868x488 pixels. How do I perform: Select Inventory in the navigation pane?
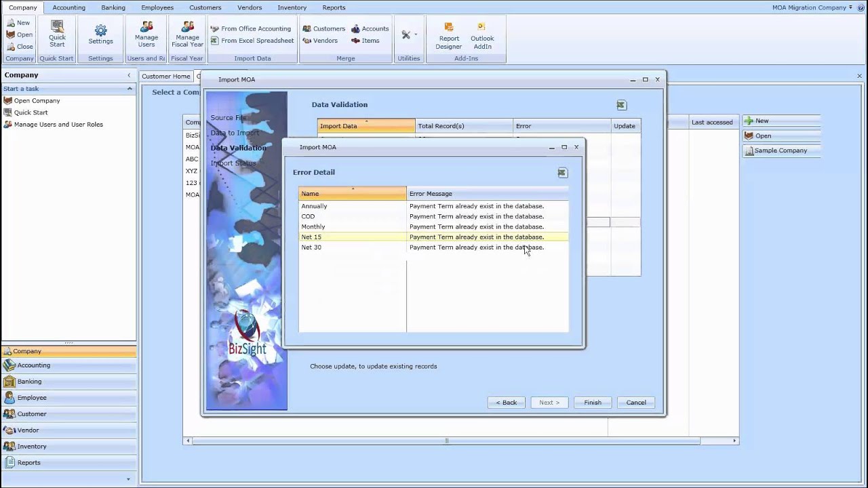[68, 447]
